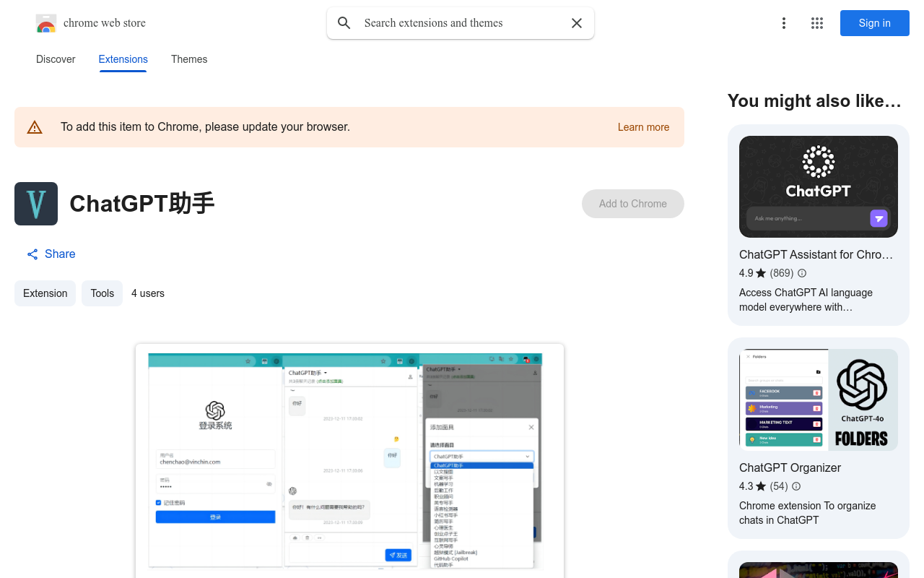The width and height of the screenshot is (924, 578).
Task: Switch to the Discover tab
Action: click(x=56, y=59)
